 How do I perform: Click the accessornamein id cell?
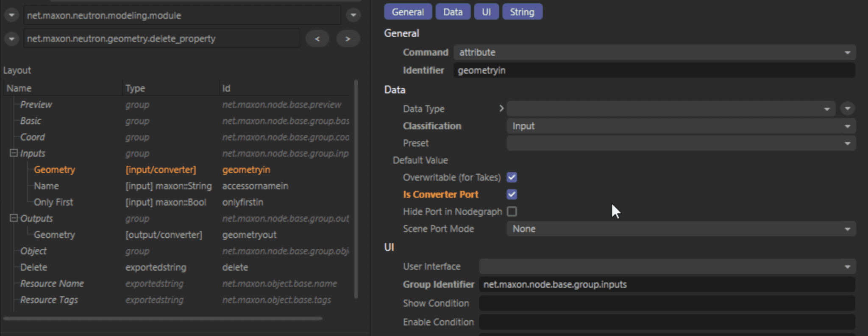(x=255, y=186)
